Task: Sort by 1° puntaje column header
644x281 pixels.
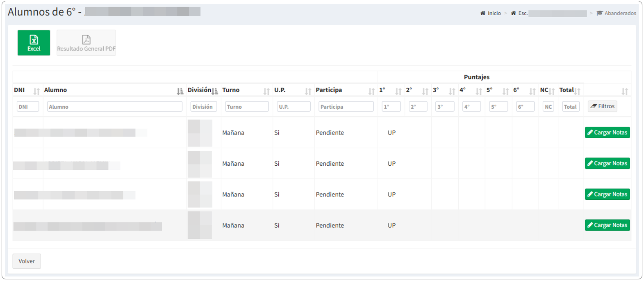Action: tap(390, 90)
